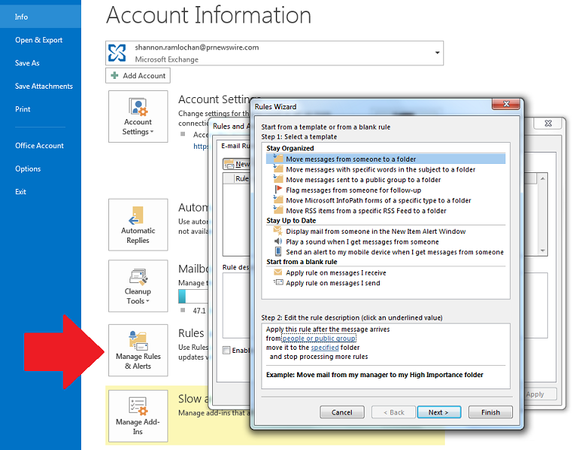Click Exit in the sidebar
The width and height of the screenshot is (585, 450).
tap(21, 192)
